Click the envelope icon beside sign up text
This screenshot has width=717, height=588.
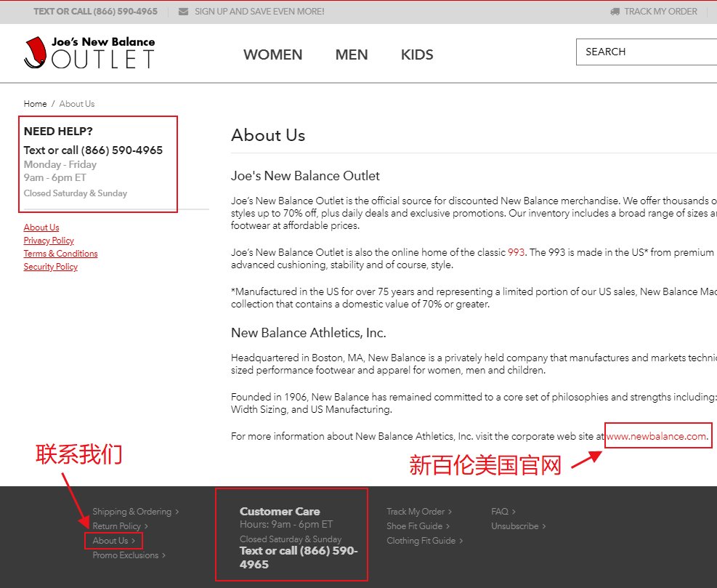pos(183,12)
